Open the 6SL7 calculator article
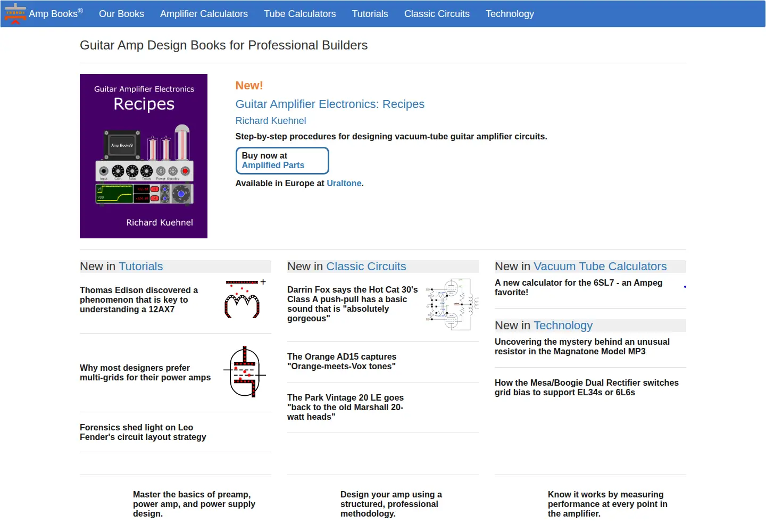The image size is (766, 532). 578,287
